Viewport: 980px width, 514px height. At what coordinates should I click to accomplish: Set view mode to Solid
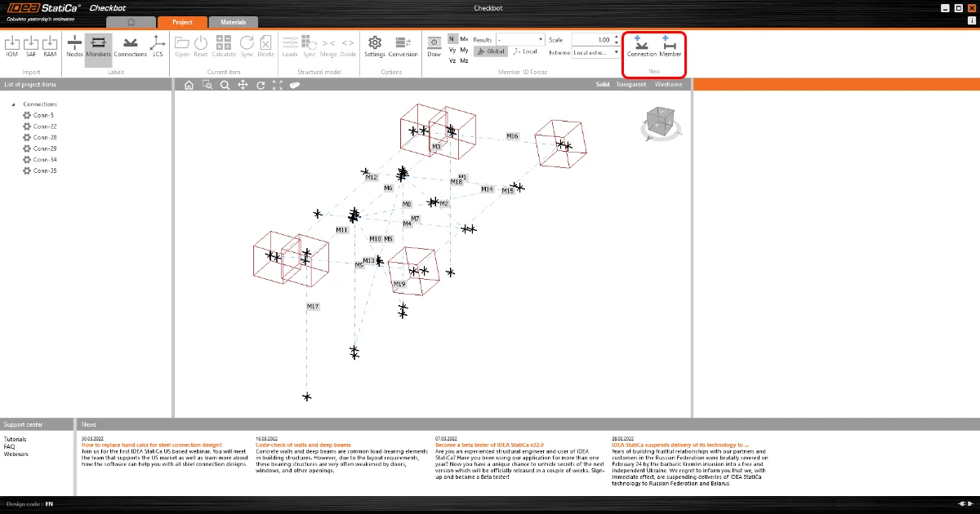pos(603,84)
